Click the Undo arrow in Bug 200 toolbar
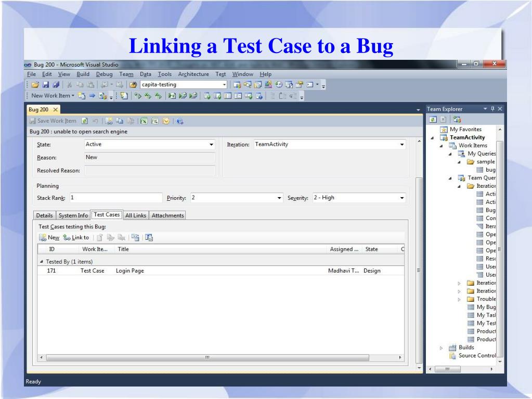 [x=95, y=121]
